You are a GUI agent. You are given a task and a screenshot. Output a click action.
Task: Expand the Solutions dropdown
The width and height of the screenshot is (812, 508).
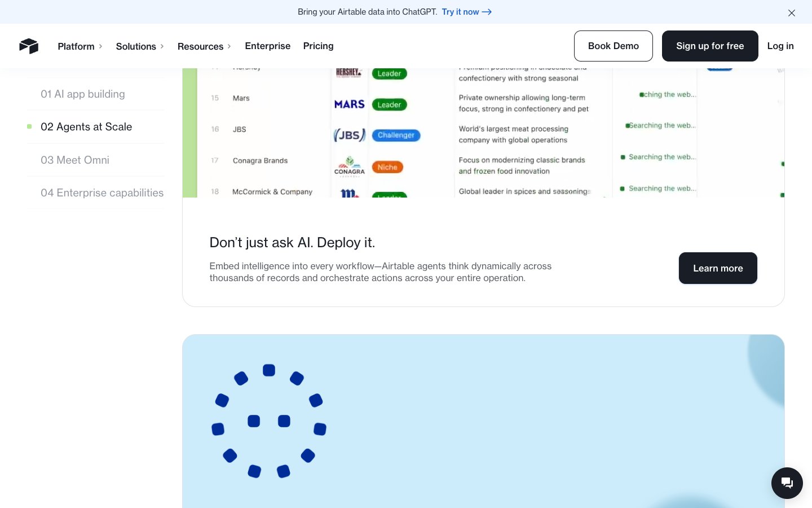(140, 46)
